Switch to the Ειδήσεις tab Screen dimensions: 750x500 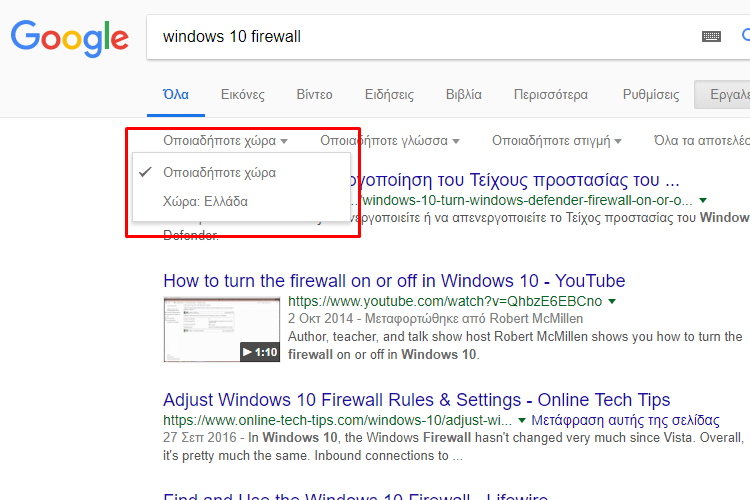point(389,95)
